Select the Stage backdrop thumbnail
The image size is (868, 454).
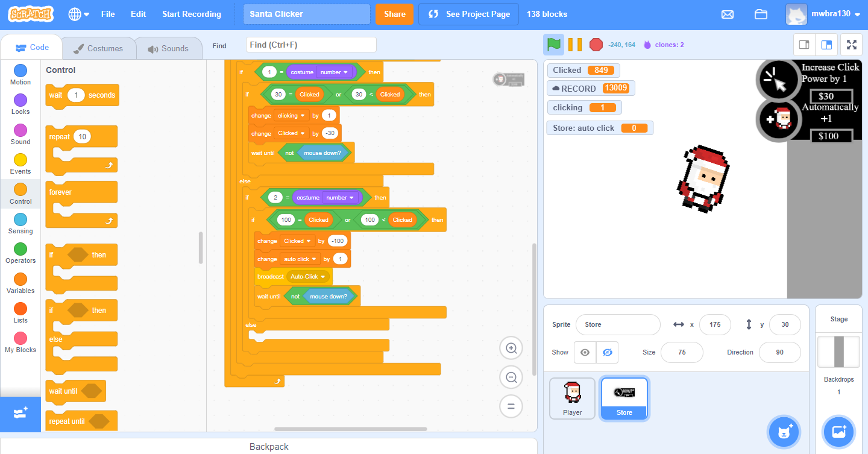838,352
